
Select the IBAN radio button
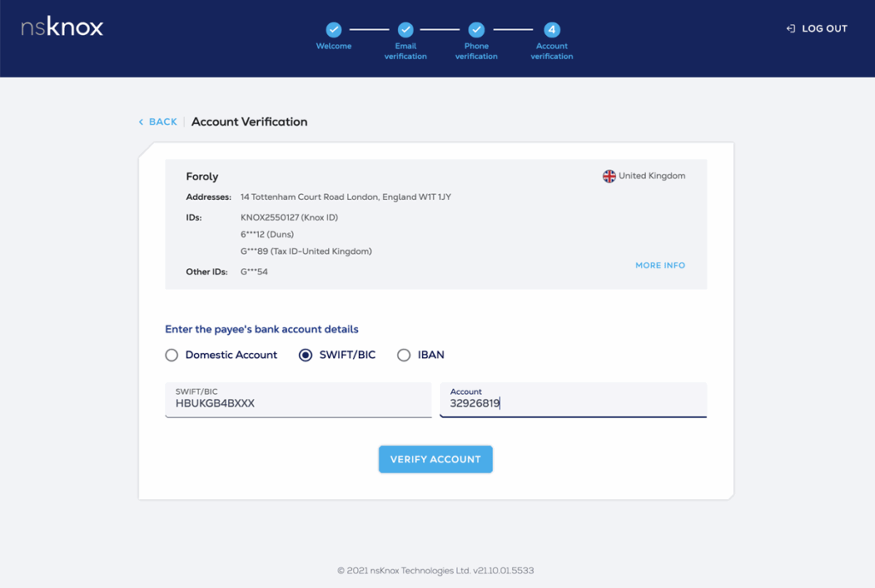coord(404,355)
